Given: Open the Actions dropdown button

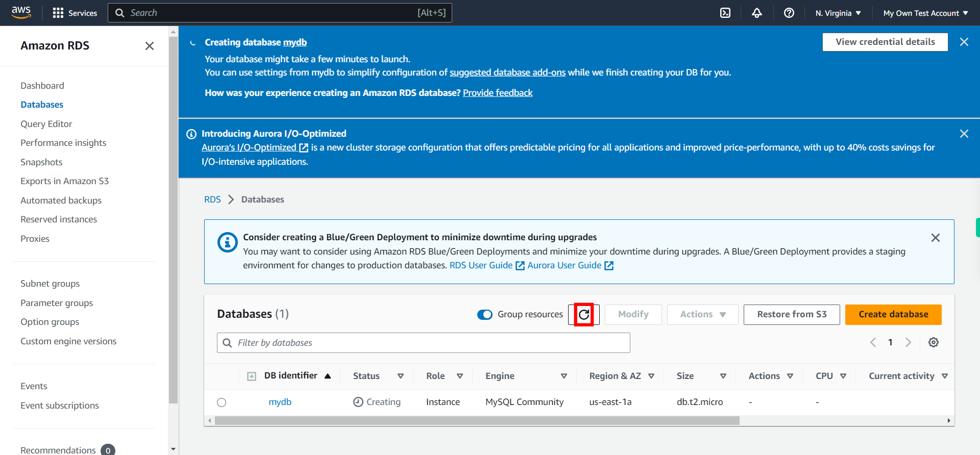Looking at the screenshot, I should click(702, 314).
